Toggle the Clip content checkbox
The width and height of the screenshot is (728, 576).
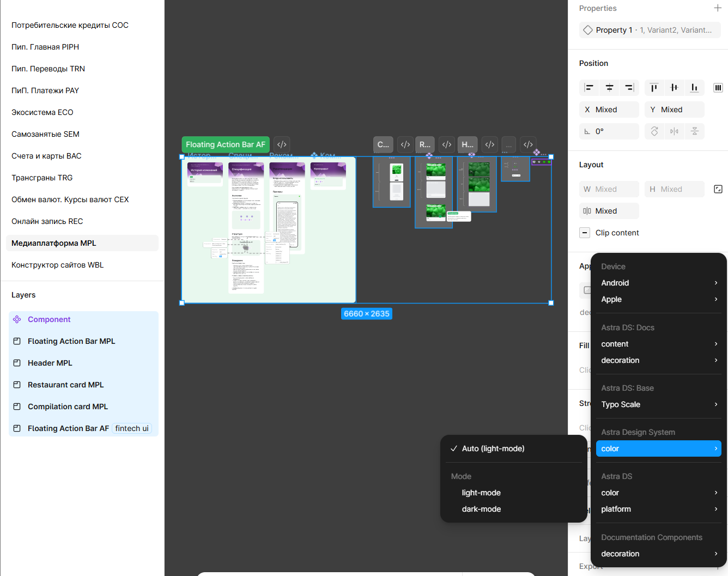point(585,233)
